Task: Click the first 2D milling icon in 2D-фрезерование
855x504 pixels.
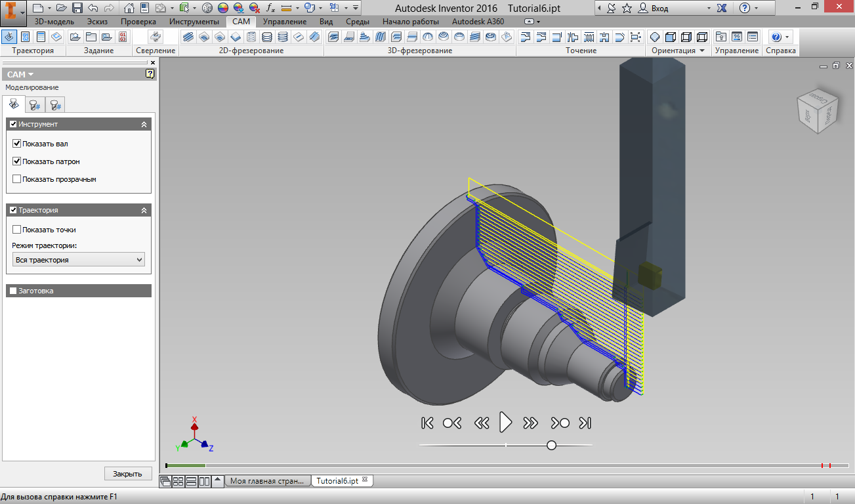Action: coord(188,37)
